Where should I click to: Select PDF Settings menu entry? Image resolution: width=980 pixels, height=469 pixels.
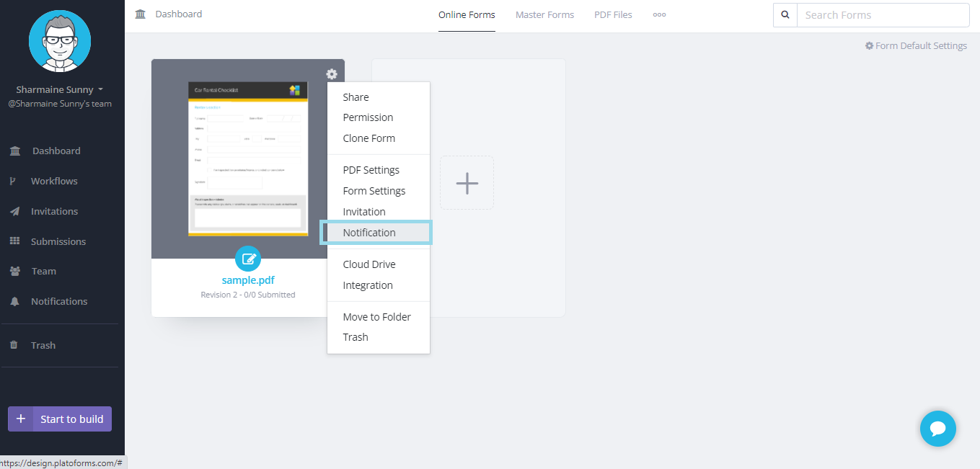[371, 170]
